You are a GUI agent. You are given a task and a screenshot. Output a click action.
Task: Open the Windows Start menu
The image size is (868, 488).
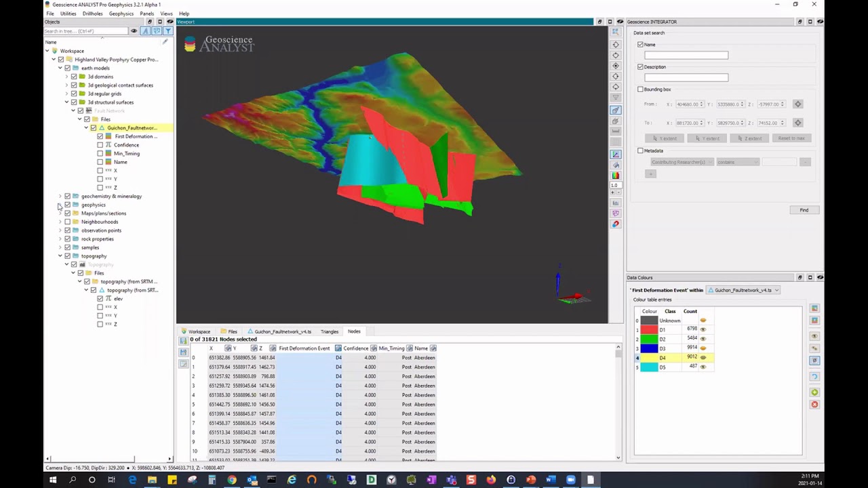pyautogui.click(x=52, y=480)
